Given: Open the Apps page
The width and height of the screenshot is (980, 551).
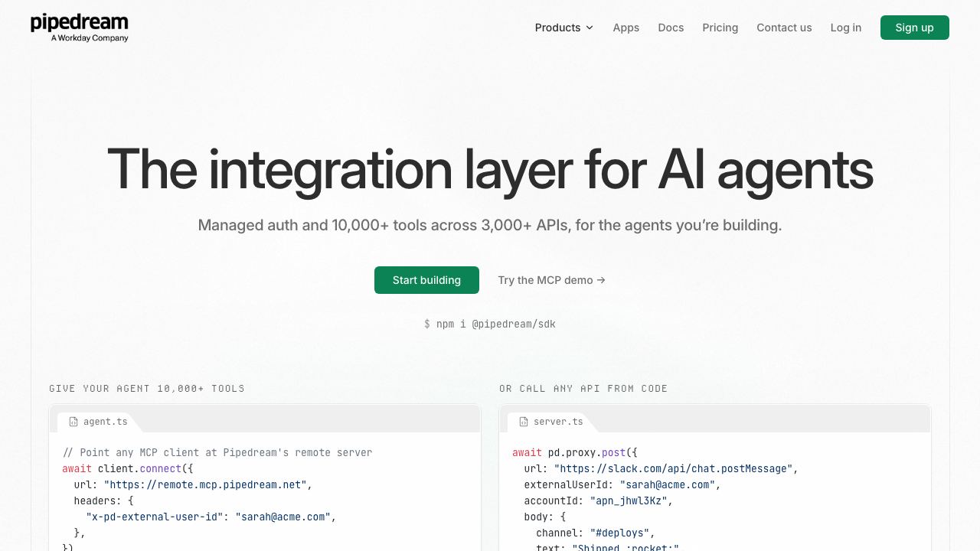Looking at the screenshot, I should pyautogui.click(x=626, y=28).
